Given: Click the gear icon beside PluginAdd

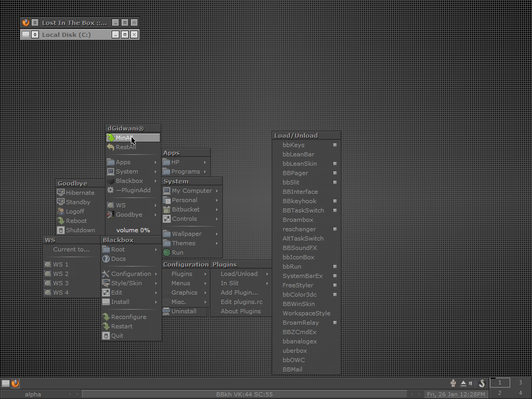Looking at the screenshot, I should click(111, 190).
